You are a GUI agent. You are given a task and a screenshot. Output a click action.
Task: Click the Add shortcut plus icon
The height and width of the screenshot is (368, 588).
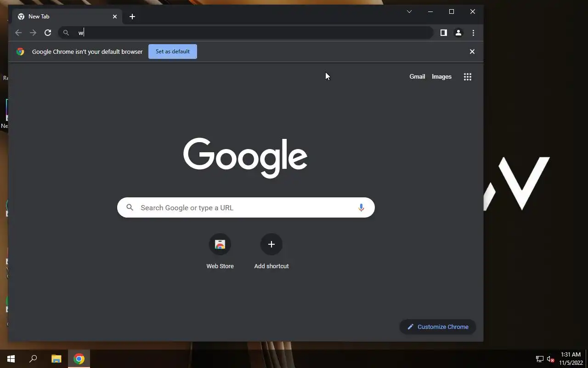tap(271, 244)
